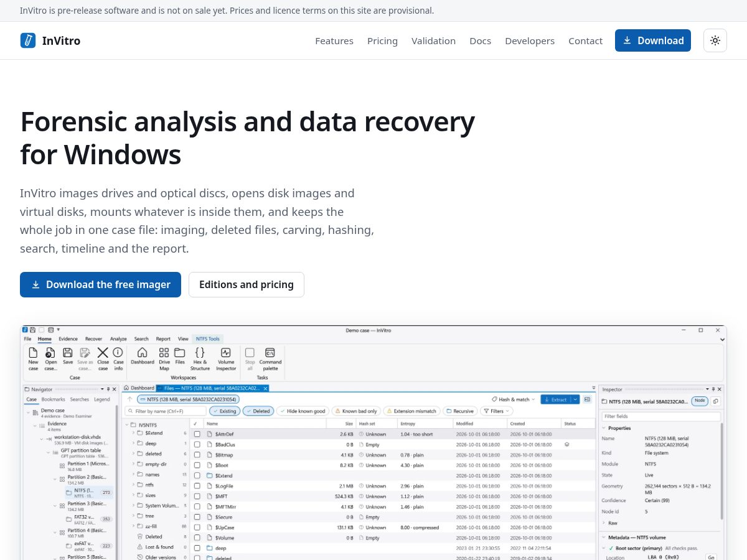Expand the $Extend folder in tree

pos(133,432)
